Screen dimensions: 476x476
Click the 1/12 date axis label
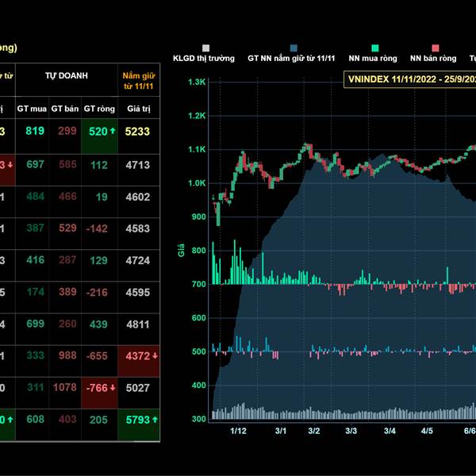coord(238,431)
